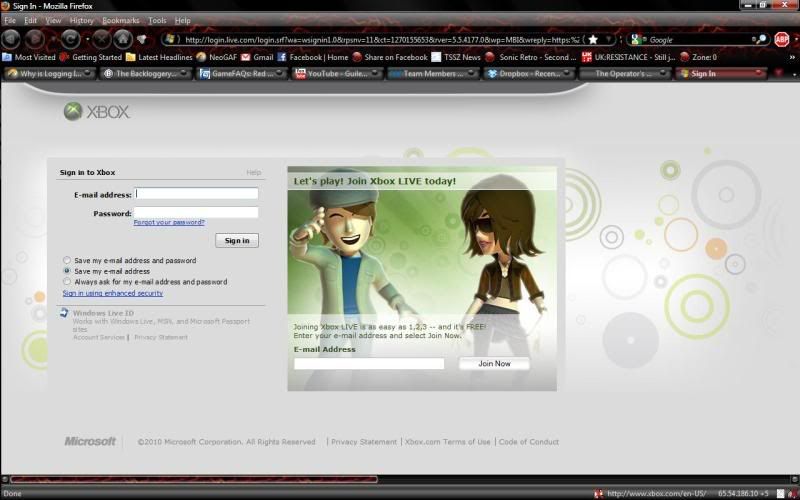Open Most Visited bookmarks folder
Screen dimensions: 800x500
29,57
